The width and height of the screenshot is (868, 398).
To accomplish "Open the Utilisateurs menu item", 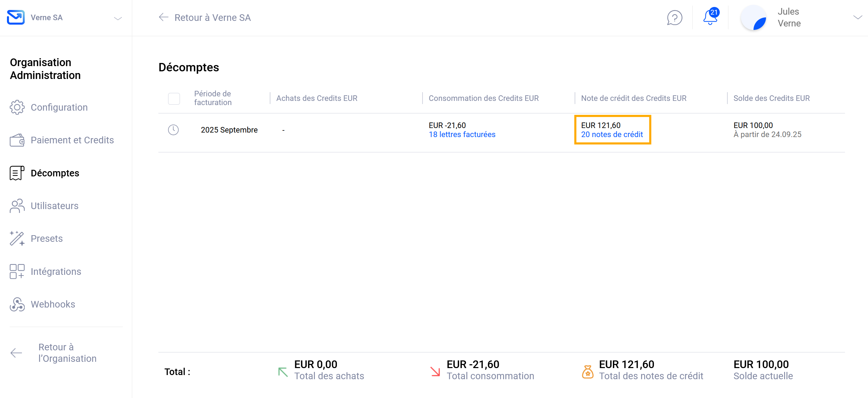I will [55, 206].
